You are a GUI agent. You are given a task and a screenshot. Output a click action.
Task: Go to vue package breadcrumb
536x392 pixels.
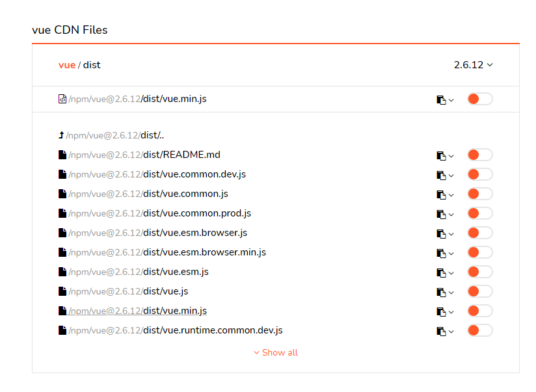tap(67, 65)
